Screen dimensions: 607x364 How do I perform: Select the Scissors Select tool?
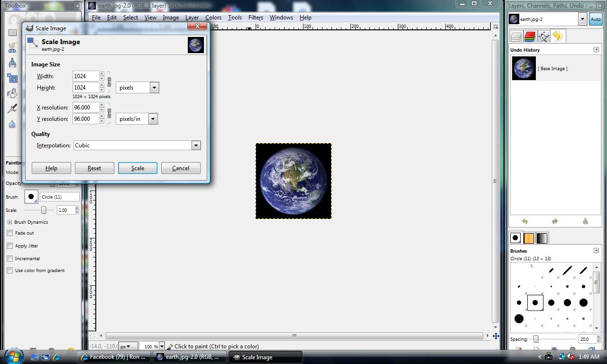click(12, 47)
